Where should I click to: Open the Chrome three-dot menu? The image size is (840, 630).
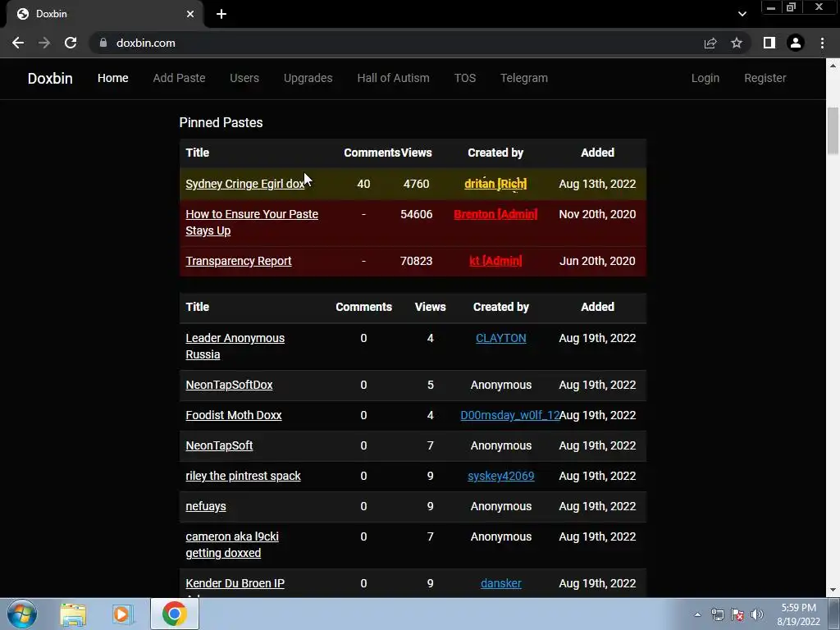click(822, 43)
